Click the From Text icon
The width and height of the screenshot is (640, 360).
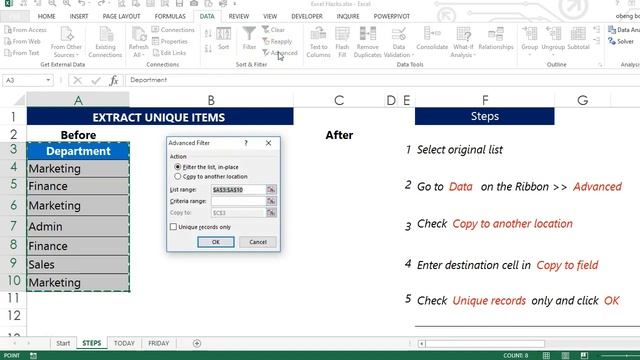8,53
